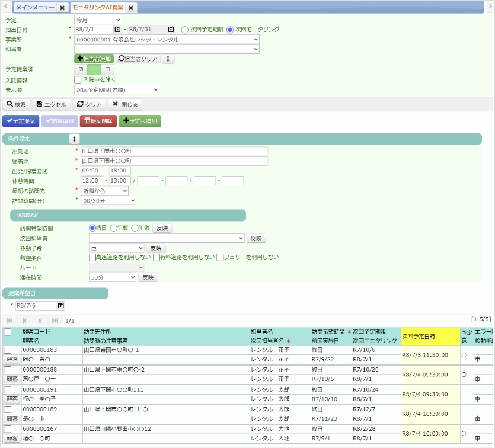Open calendar for start date R8/7/1
This screenshot has width=495, height=448.
[x=117, y=30]
